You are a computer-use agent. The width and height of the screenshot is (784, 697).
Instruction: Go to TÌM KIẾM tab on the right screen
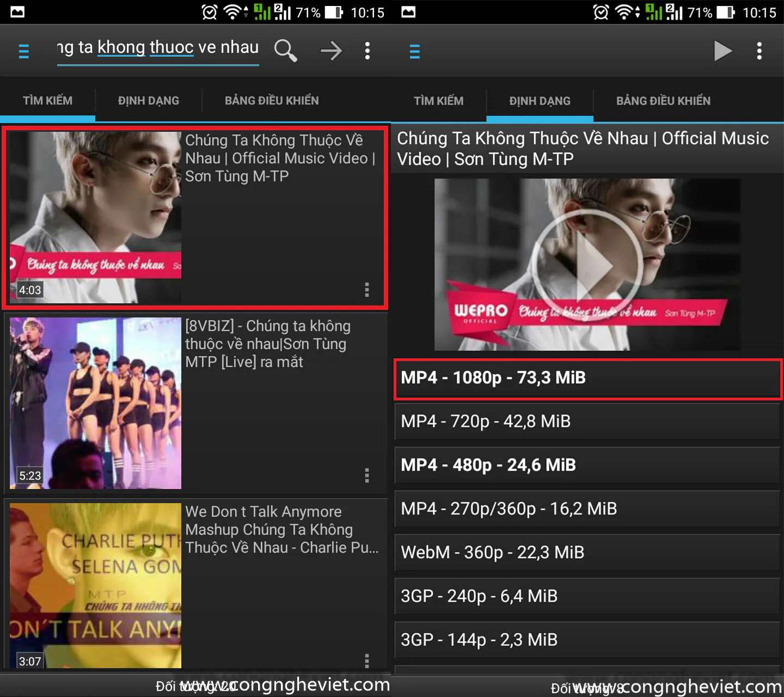[x=439, y=101]
